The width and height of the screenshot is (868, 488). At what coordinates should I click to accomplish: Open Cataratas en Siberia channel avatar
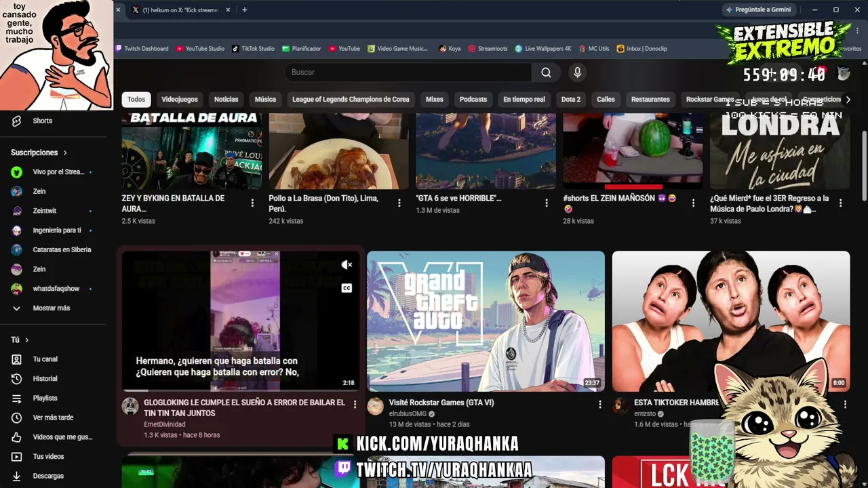[17, 249]
